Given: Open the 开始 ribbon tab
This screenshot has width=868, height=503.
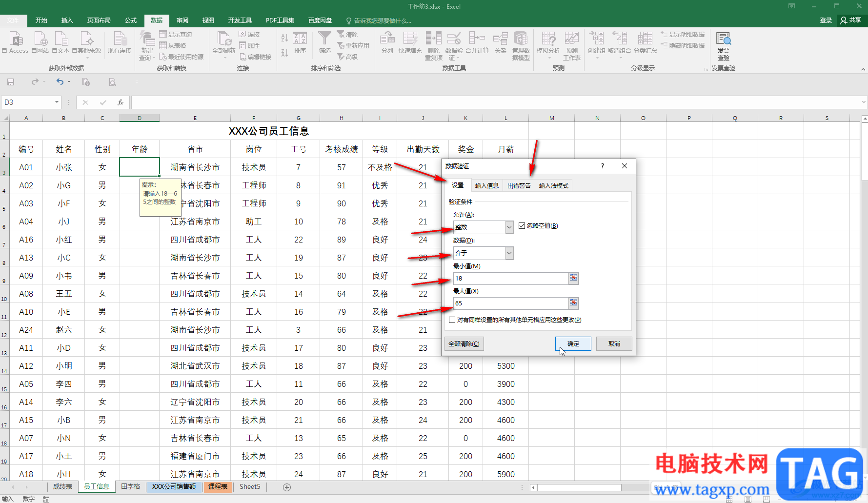Looking at the screenshot, I should (x=41, y=20).
